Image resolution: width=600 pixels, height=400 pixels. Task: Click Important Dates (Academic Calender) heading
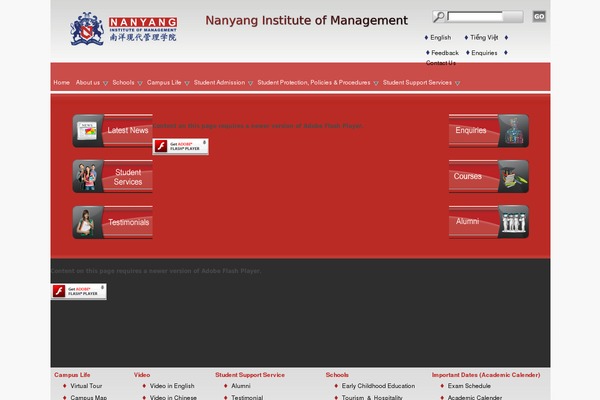(486, 375)
